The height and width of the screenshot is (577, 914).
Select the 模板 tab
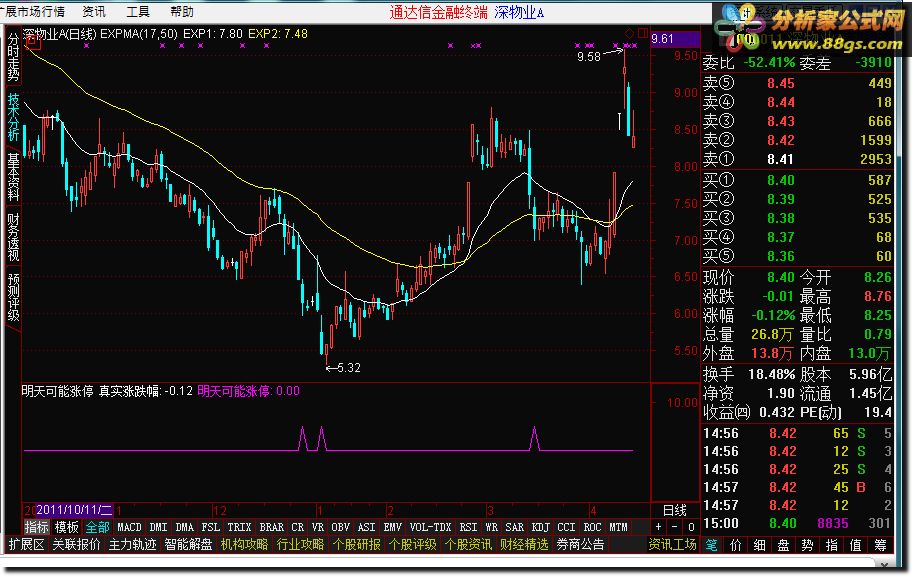(66, 527)
